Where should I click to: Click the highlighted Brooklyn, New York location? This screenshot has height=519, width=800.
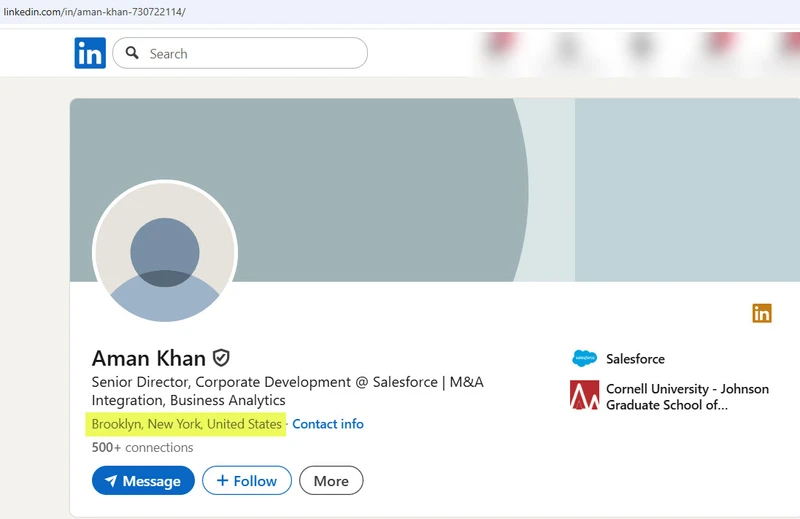point(186,424)
